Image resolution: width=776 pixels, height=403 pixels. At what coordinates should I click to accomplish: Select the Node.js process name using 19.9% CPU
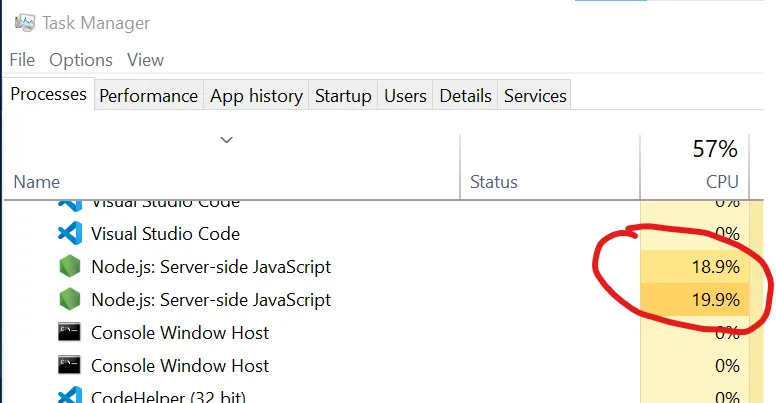point(211,300)
